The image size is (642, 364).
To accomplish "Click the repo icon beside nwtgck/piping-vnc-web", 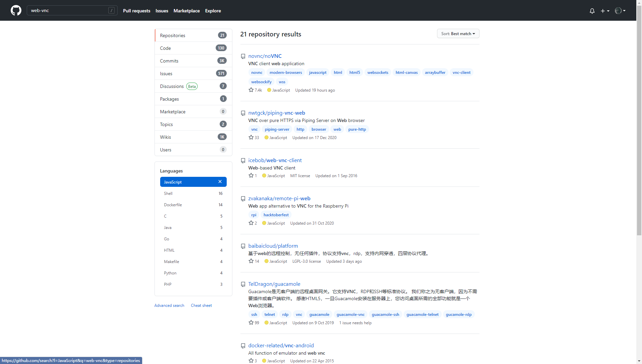I will point(243,113).
